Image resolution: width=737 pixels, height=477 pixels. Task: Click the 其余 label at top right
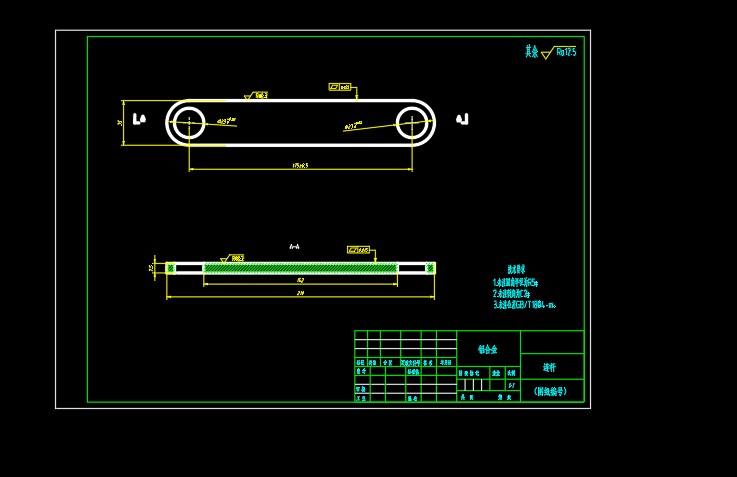(532, 51)
